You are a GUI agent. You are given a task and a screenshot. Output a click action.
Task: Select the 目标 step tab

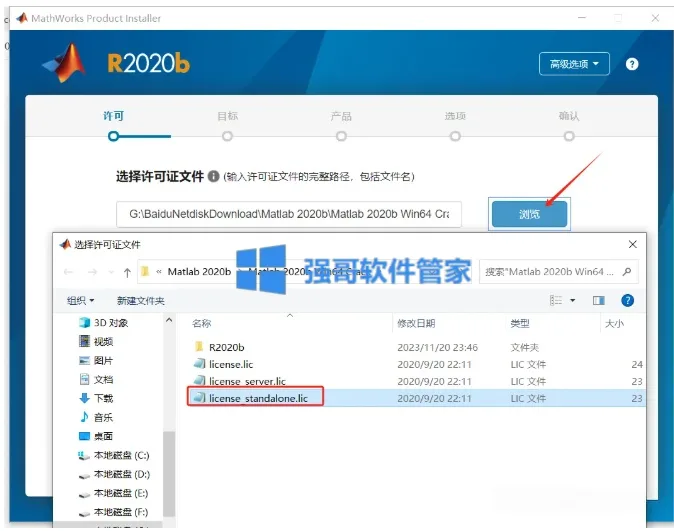pyautogui.click(x=227, y=116)
